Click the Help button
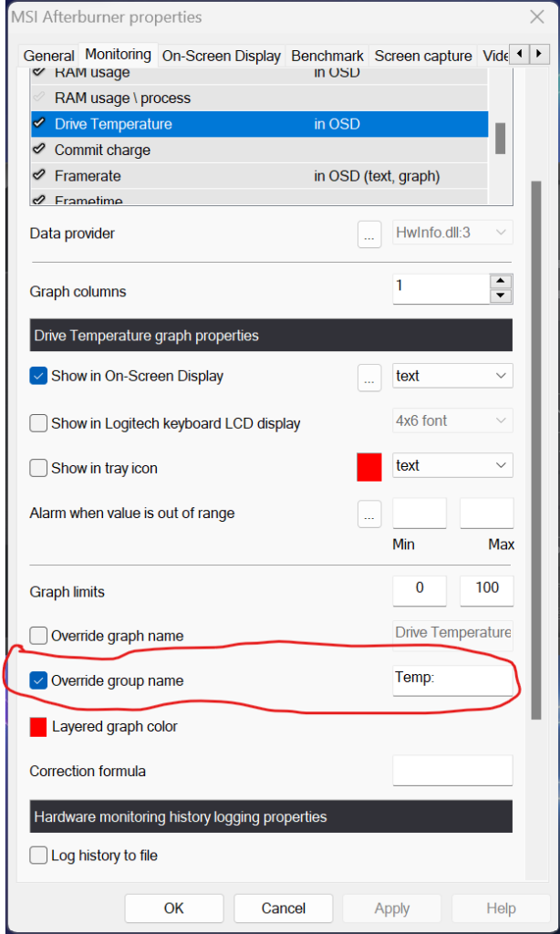Image resolution: width=560 pixels, height=934 pixels. coord(501,908)
